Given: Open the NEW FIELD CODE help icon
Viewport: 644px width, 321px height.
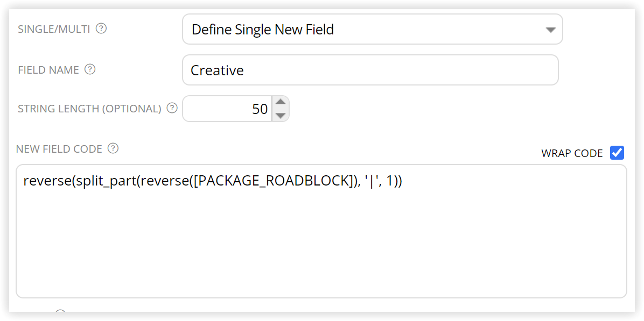Looking at the screenshot, I should click(x=113, y=148).
